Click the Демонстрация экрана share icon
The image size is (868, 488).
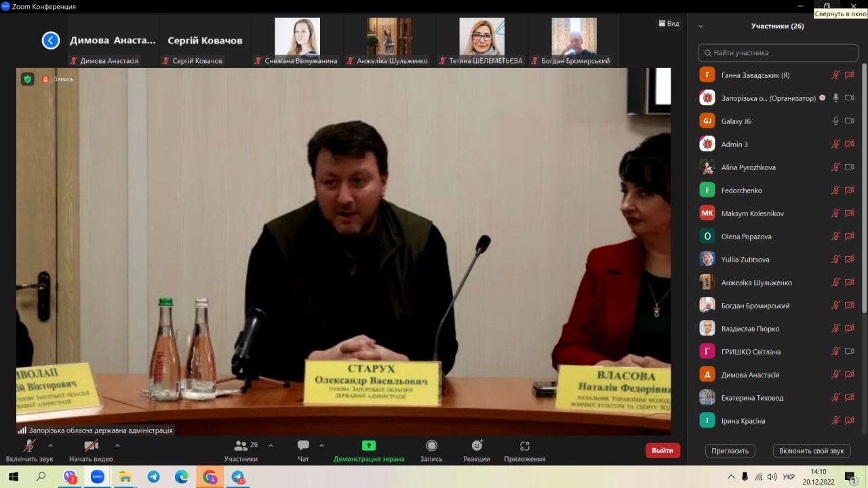pyautogui.click(x=369, y=445)
